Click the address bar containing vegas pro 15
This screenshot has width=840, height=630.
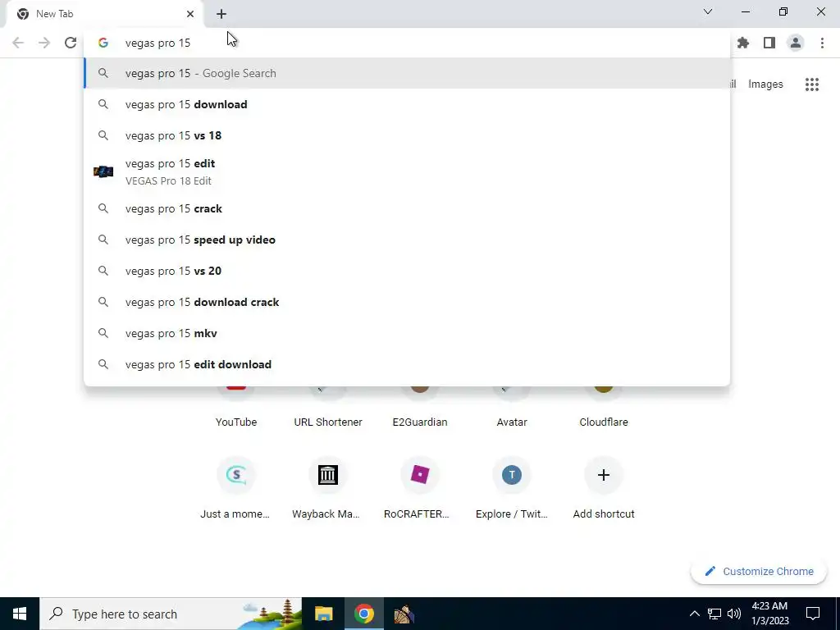tap(407, 43)
